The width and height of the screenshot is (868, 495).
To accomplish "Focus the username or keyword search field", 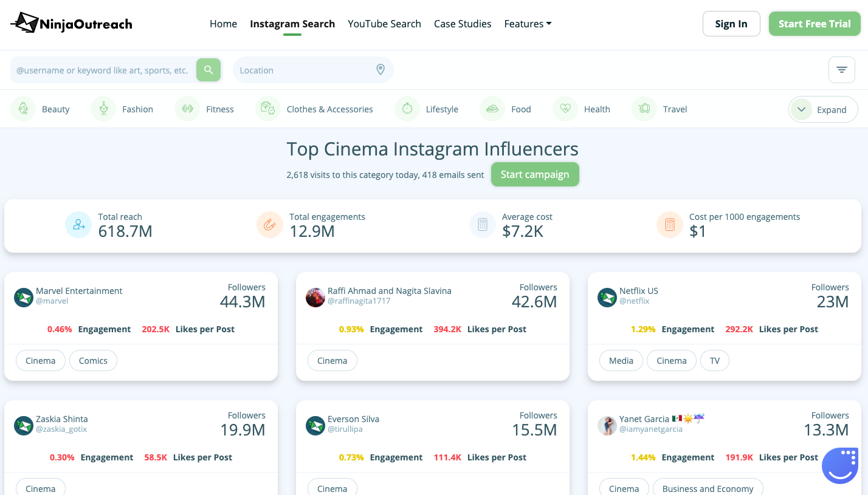I will [103, 70].
